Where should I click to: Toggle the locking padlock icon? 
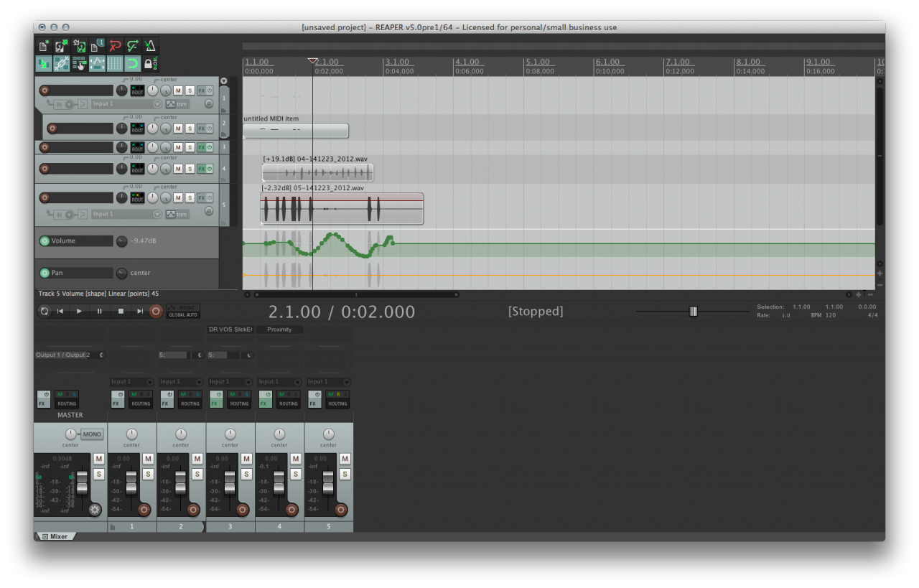(151, 64)
